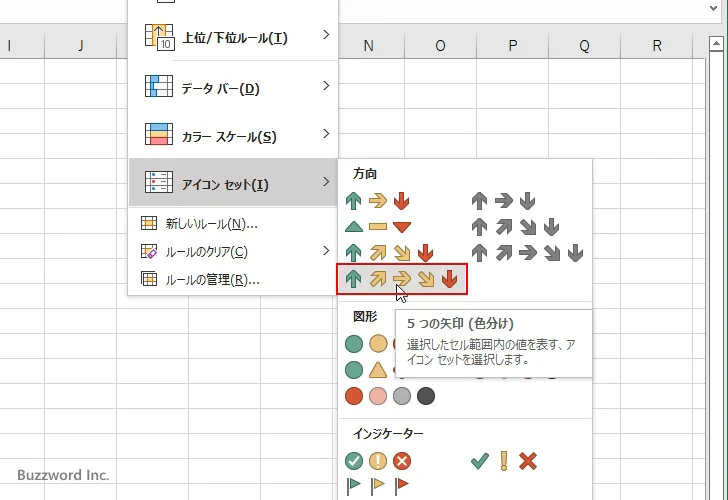Select column N header
The height and width of the screenshot is (500, 728).
[369, 46]
